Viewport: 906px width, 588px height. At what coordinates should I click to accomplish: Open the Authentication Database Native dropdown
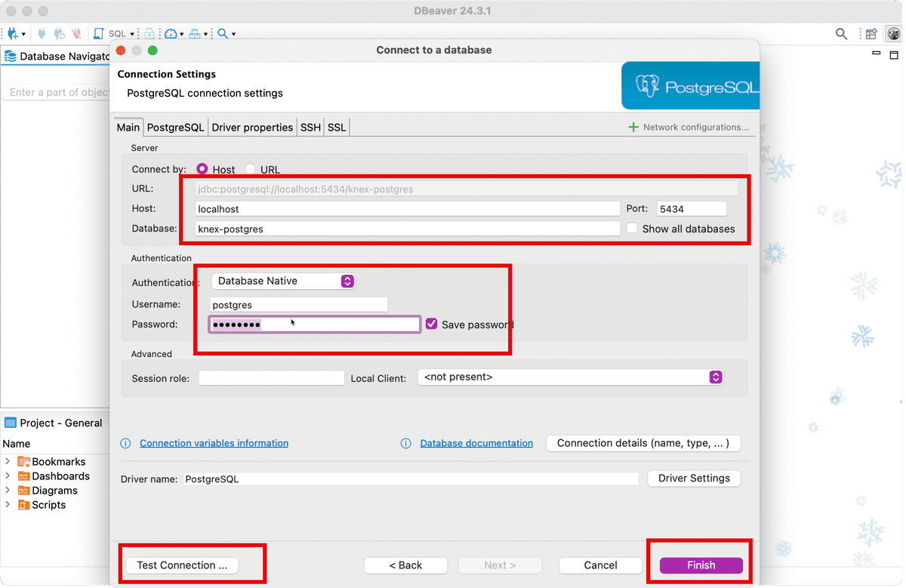[x=283, y=281]
